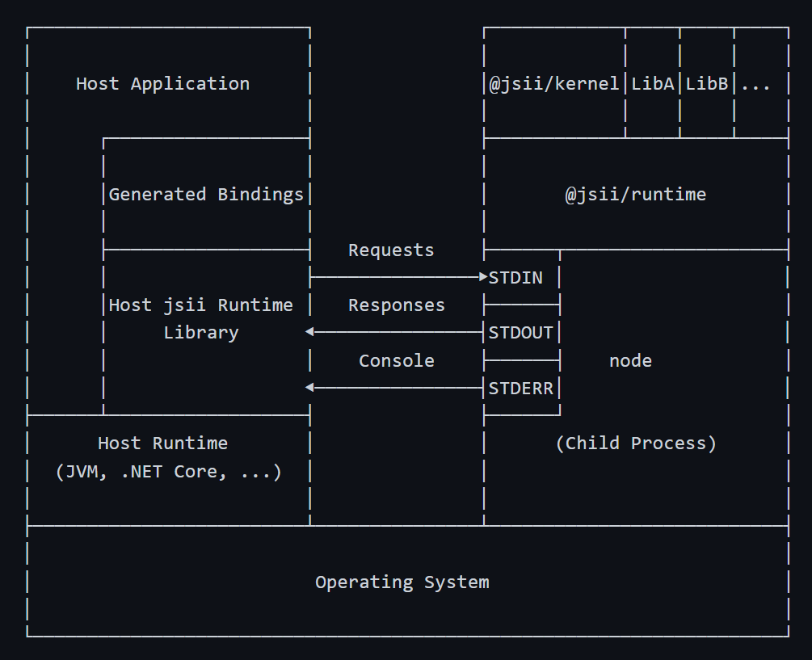This screenshot has height=660, width=812.
Task: Click the Host jsii Runtime Library text
Action: click(x=201, y=318)
